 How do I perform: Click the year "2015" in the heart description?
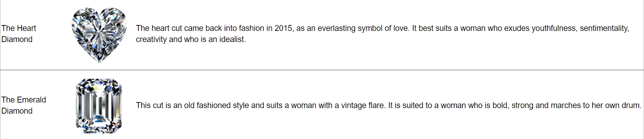pos(283,28)
